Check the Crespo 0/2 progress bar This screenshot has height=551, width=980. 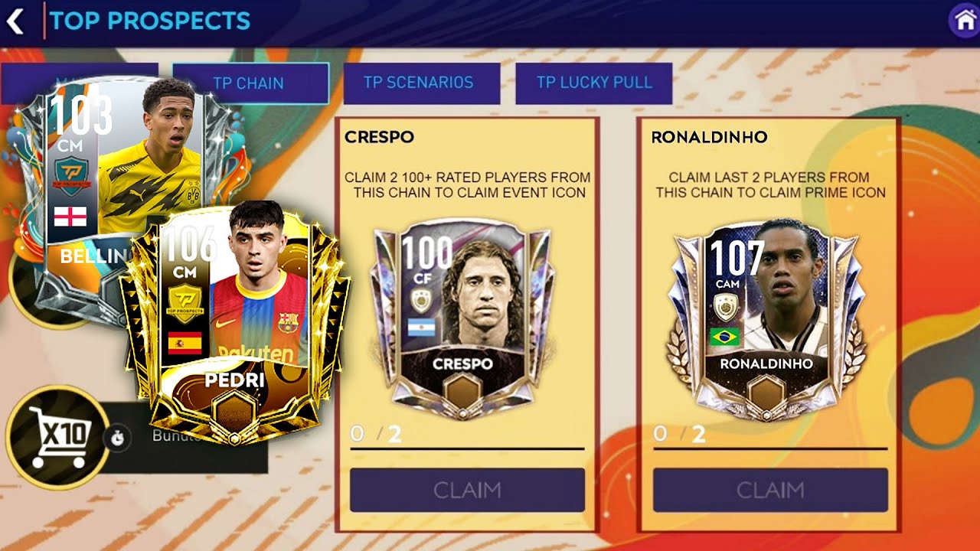tap(467, 448)
